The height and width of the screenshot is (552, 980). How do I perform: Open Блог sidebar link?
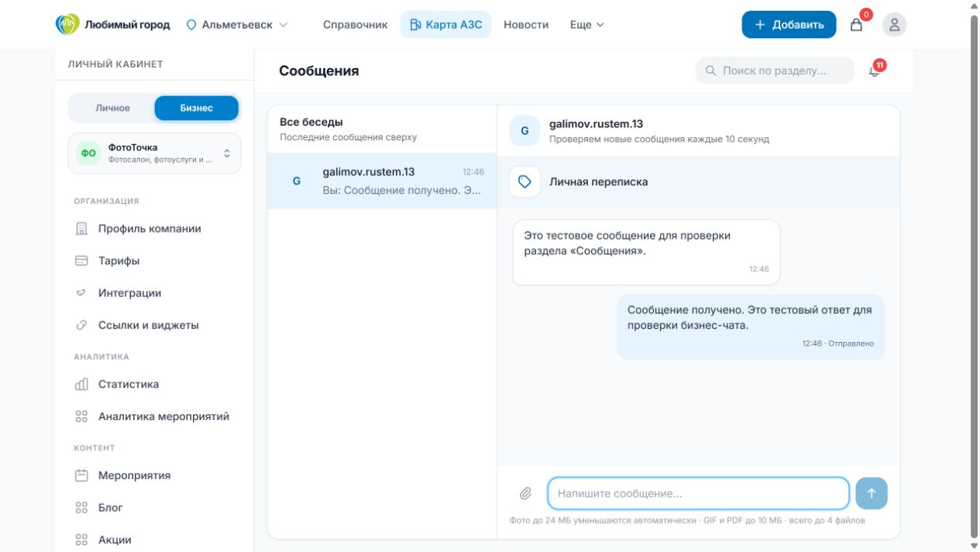[155, 508]
